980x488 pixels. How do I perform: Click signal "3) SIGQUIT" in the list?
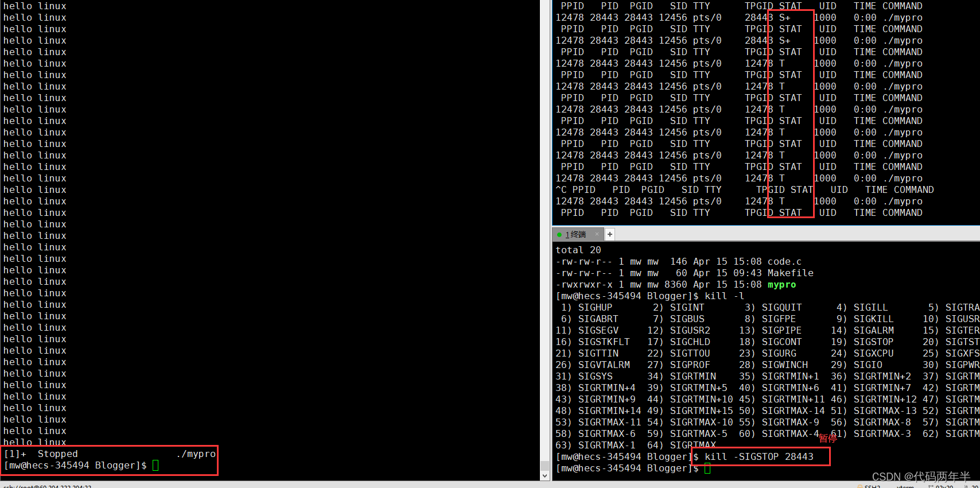(x=773, y=308)
